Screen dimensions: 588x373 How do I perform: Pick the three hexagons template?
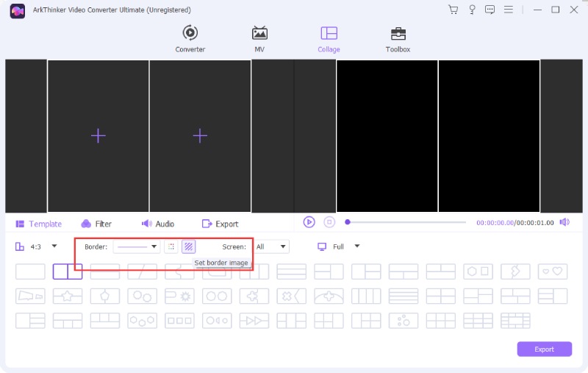click(x=142, y=321)
